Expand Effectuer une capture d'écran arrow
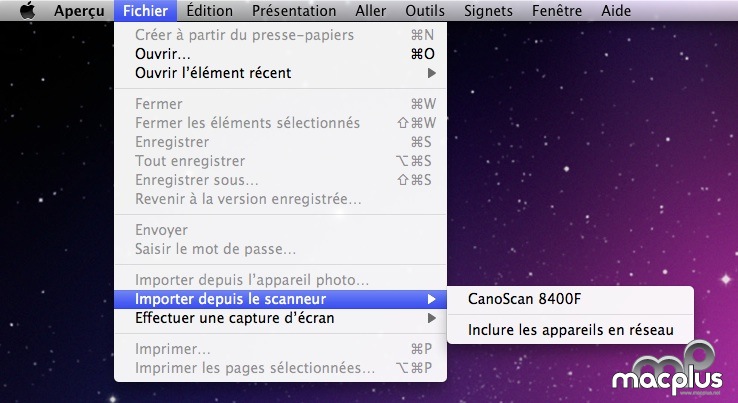 tap(431, 318)
